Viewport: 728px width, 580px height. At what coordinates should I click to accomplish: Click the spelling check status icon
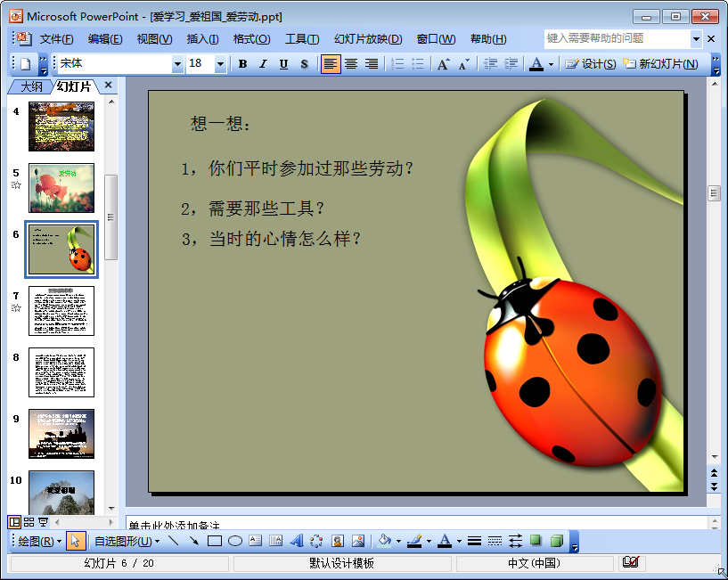631,562
